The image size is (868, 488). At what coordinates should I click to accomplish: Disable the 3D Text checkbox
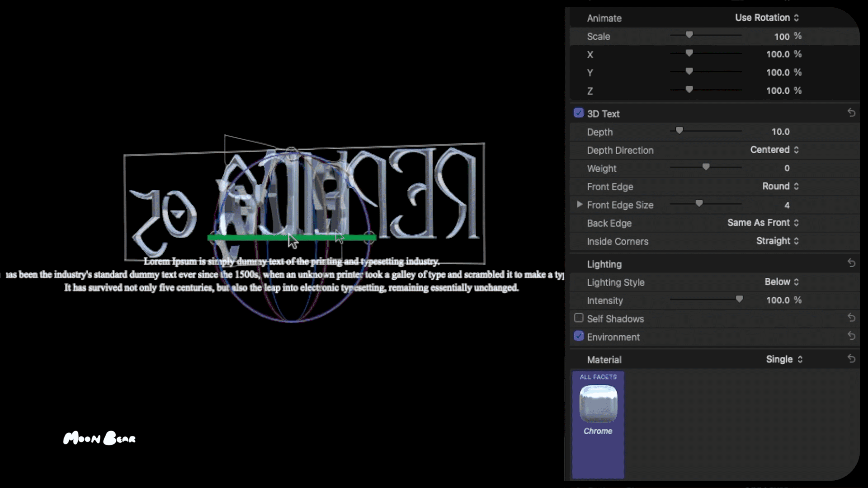pos(579,113)
